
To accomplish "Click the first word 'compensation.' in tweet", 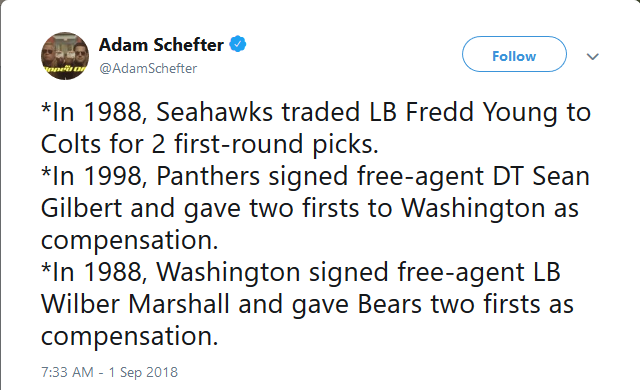I will (x=130, y=241).
